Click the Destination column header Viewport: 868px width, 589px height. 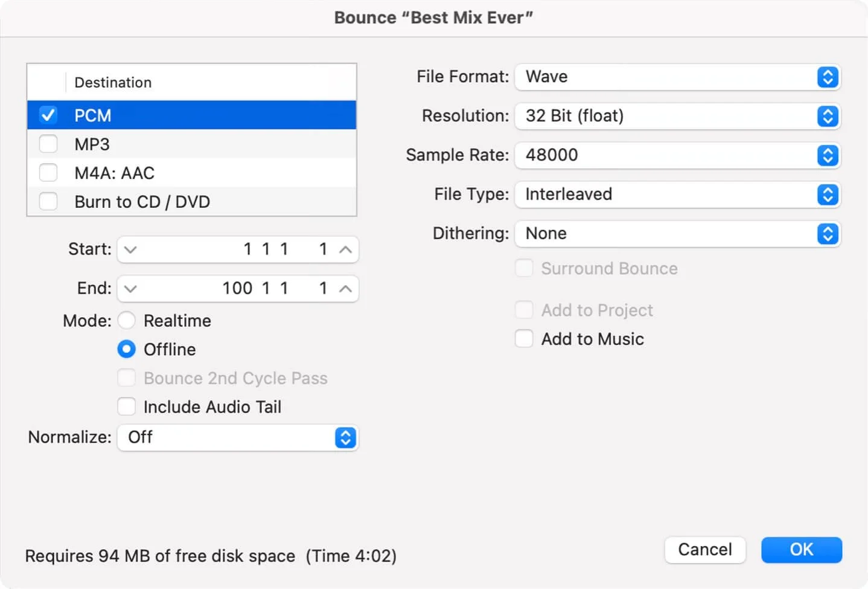click(x=113, y=82)
